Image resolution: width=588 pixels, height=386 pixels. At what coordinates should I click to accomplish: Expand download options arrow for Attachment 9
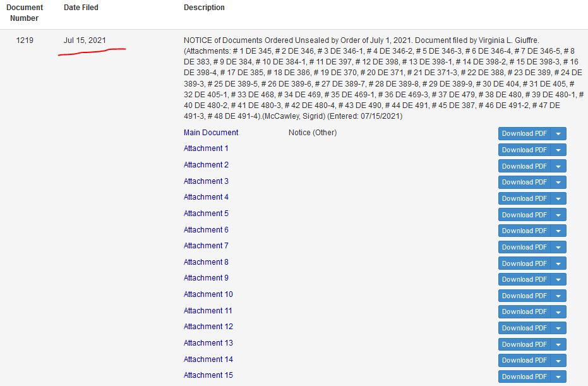pos(558,279)
